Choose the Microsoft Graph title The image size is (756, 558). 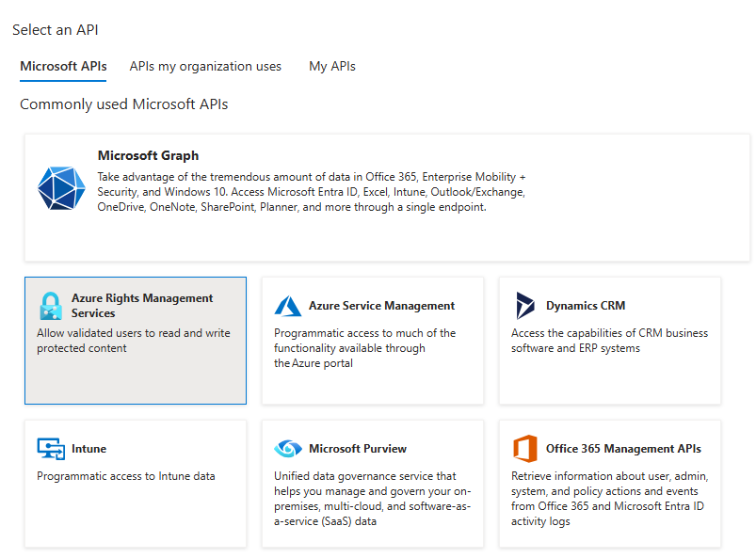148,156
